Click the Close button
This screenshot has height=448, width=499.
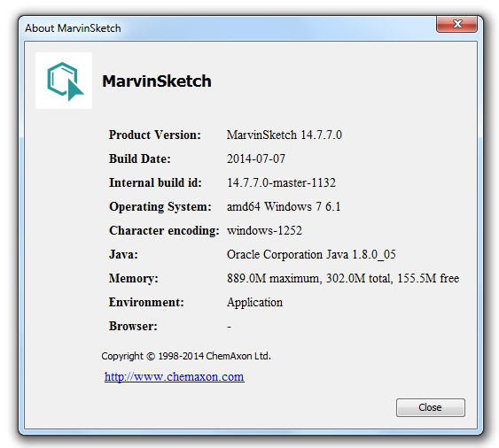(x=430, y=407)
